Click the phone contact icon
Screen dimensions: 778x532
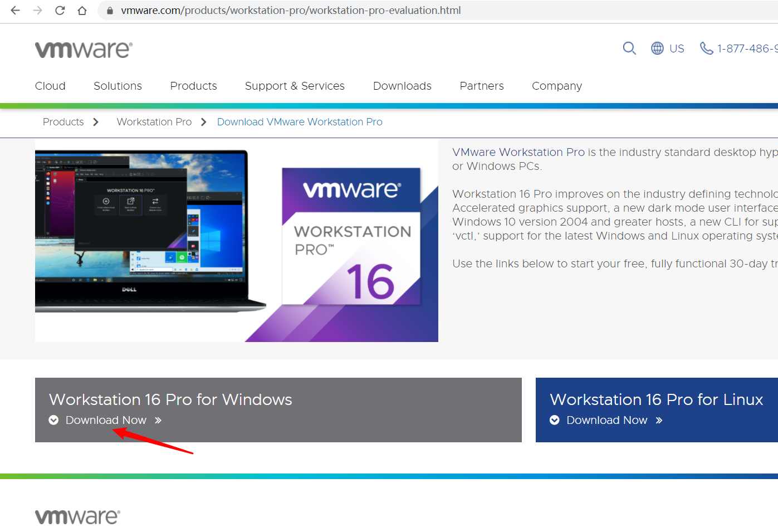(706, 48)
